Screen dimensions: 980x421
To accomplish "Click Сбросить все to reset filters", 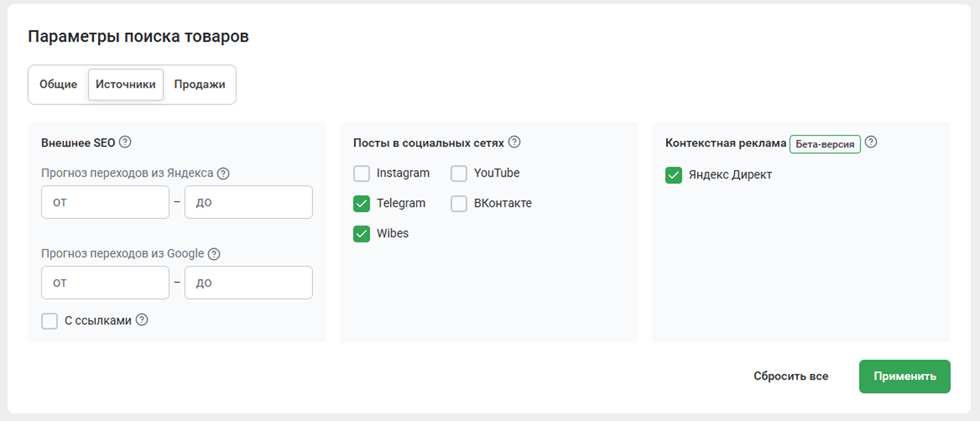I will (790, 376).
